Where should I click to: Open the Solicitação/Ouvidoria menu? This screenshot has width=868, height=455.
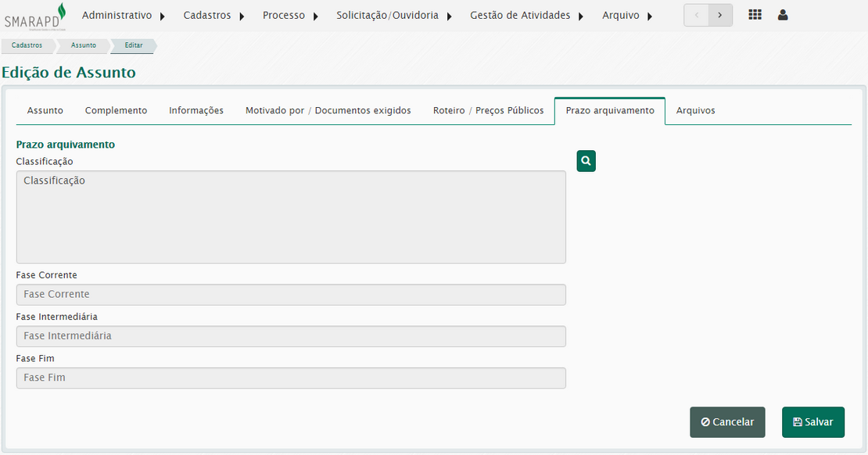pyautogui.click(x=394, y=16)
